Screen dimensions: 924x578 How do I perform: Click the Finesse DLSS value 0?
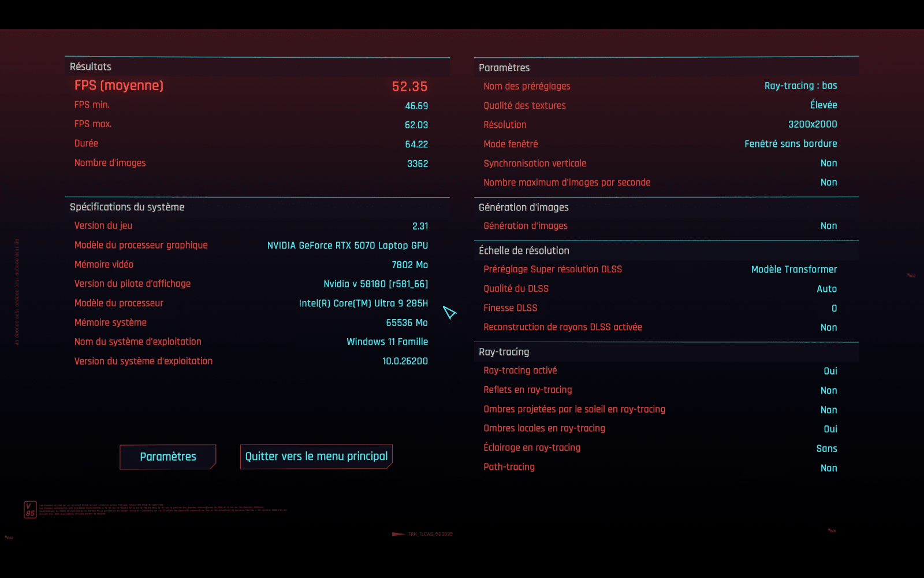(x=834, y=309)
